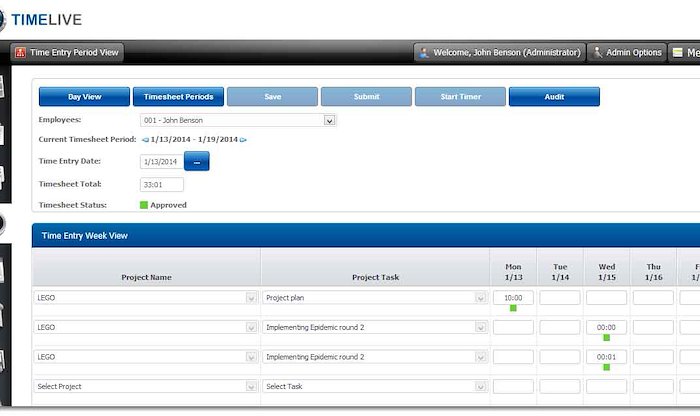
Task: Click the Timesheet Total field
Action: tap(162, 185)
